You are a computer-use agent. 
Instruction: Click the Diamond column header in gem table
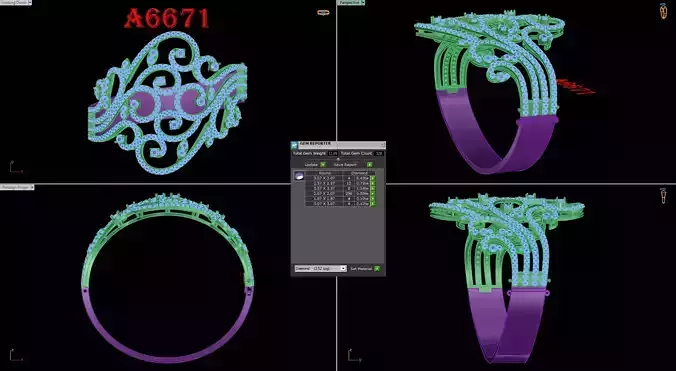pyautogui.click(x=360, y=173)
